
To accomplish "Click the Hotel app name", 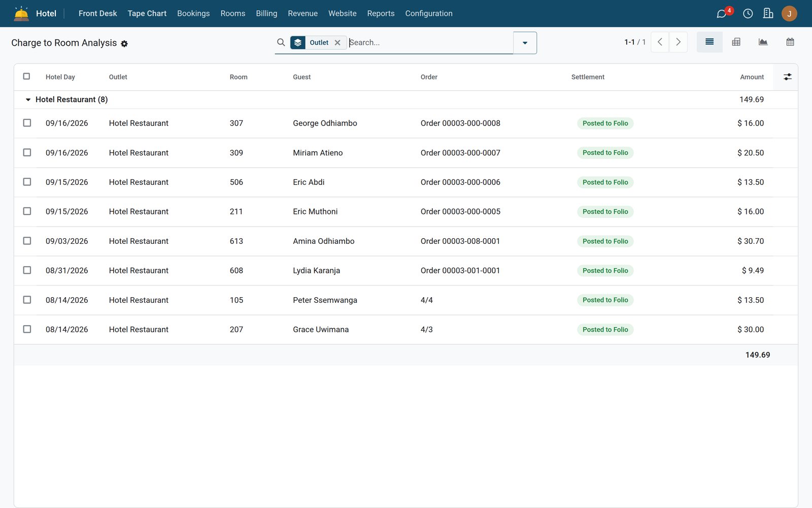I will click(46, 14).
